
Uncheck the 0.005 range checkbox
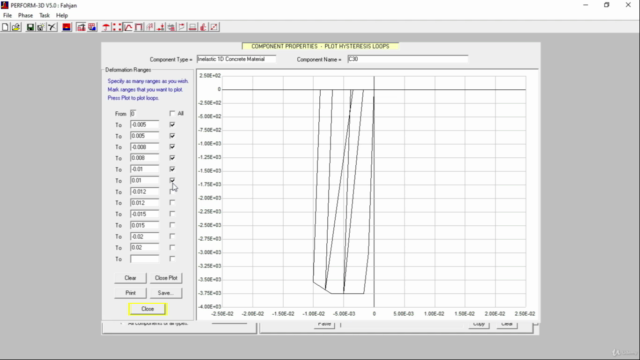pyautogui.click(x=172, y=135)
